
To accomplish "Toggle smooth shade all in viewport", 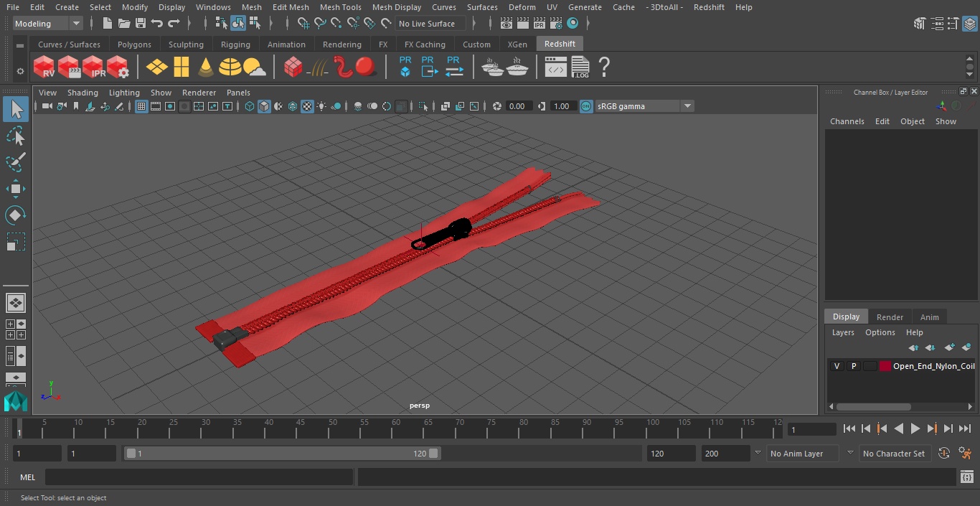I will (264, 106).
